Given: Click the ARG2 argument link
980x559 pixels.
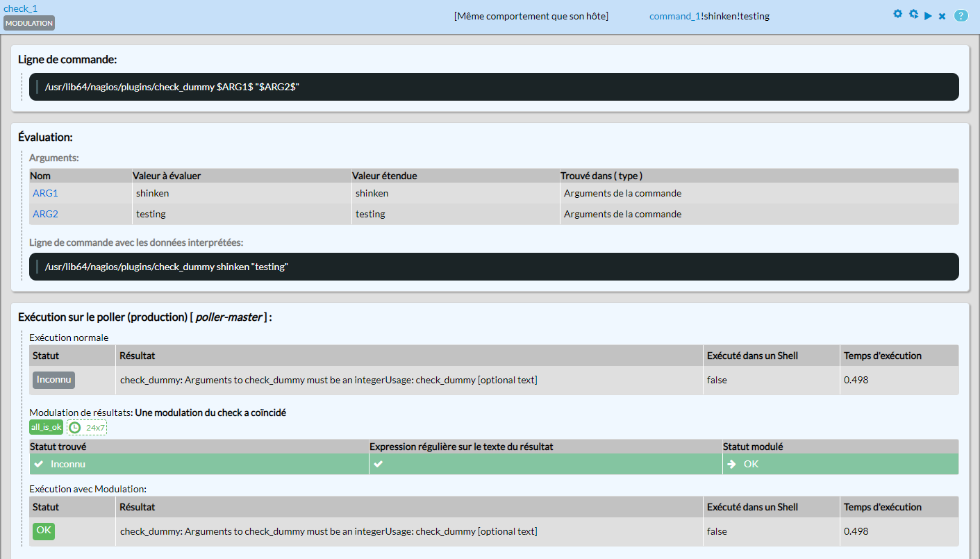Looking at the screenshot, I should point(45,214).
